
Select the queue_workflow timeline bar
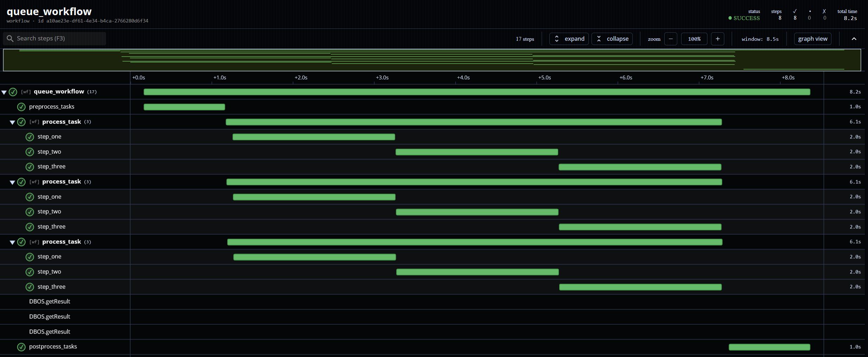477,92
